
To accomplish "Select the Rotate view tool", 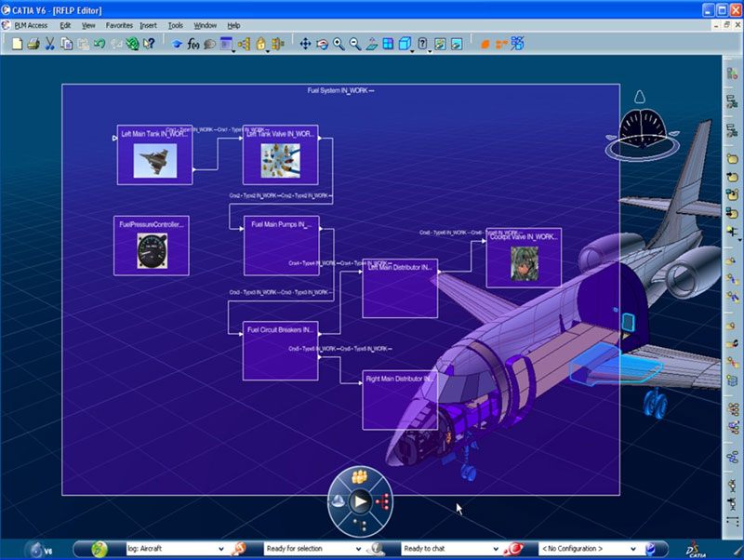I will pos(322,44).
